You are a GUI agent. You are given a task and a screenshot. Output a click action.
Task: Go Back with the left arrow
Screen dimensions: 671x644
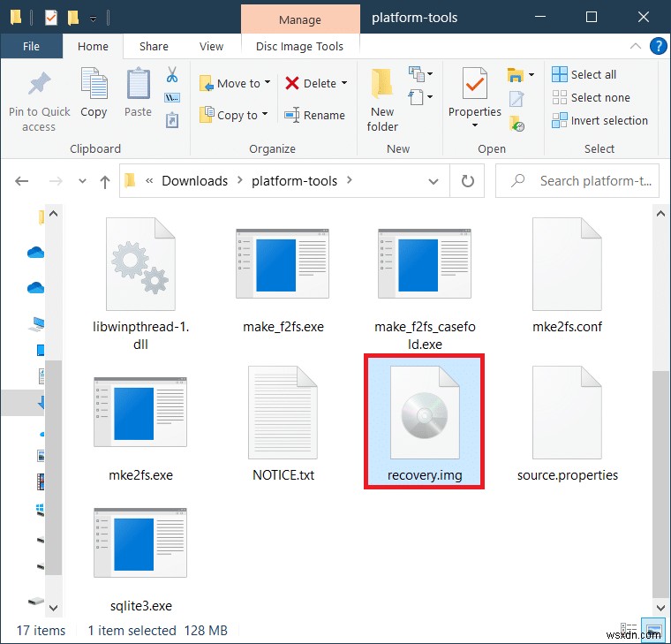(22, 181)
